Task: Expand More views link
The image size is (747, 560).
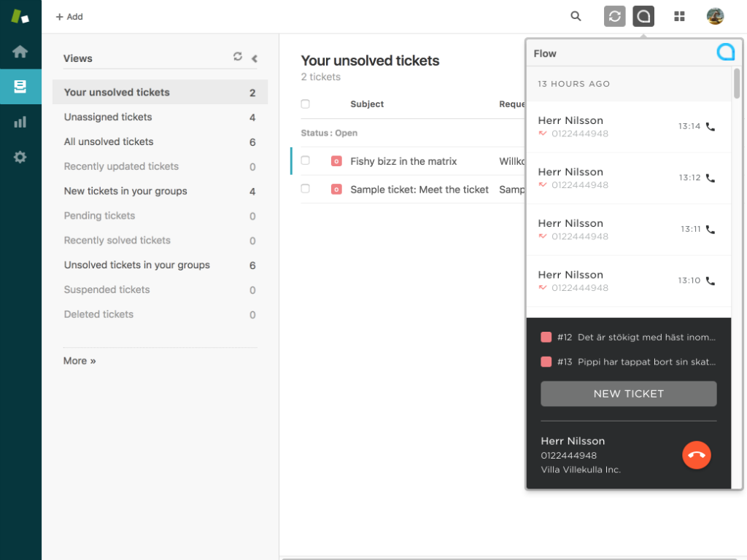Action: click(80, 361)
